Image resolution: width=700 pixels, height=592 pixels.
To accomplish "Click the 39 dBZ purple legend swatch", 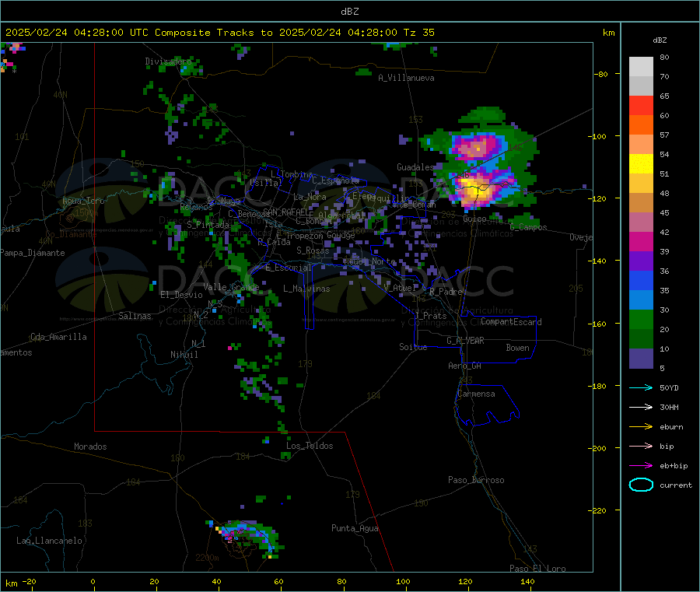I will click(641, 261).
